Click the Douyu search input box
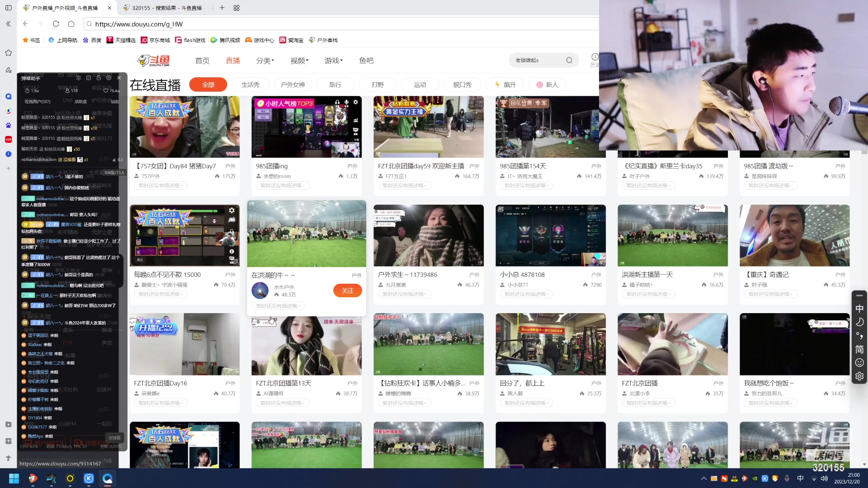The image size is (868, 488). point(538,60)
